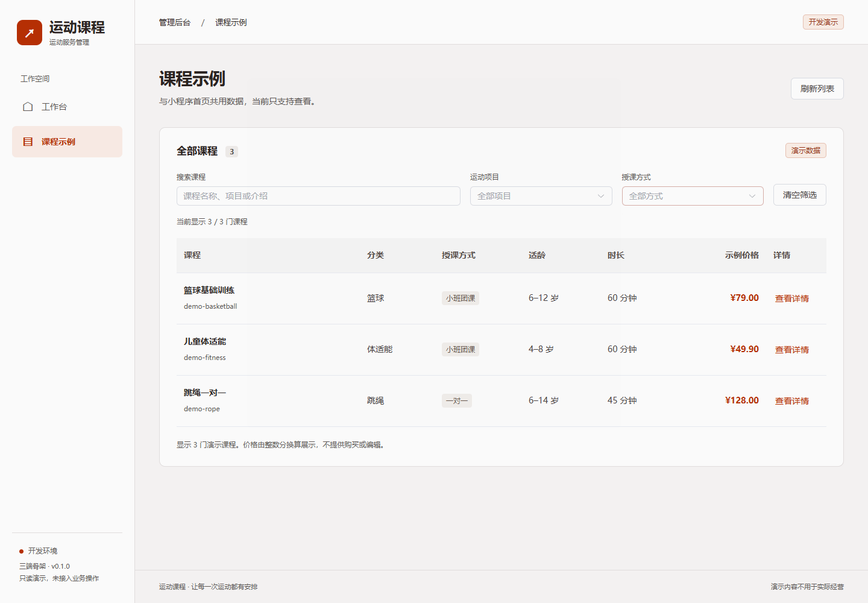Image resolution: width=868 pixels, height=603 pixels.
Task: Click the 开发环境 status indicator
Action: point(39,551)
